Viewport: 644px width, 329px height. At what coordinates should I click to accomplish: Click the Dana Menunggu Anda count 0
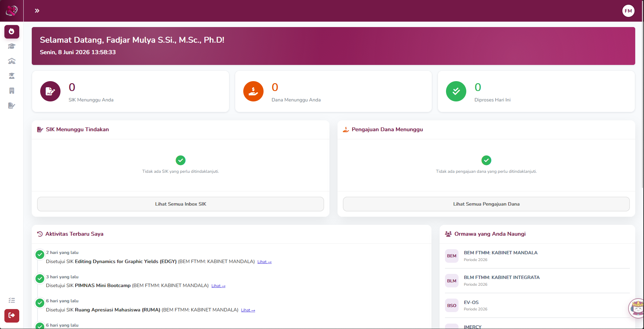tap(275, 87)
